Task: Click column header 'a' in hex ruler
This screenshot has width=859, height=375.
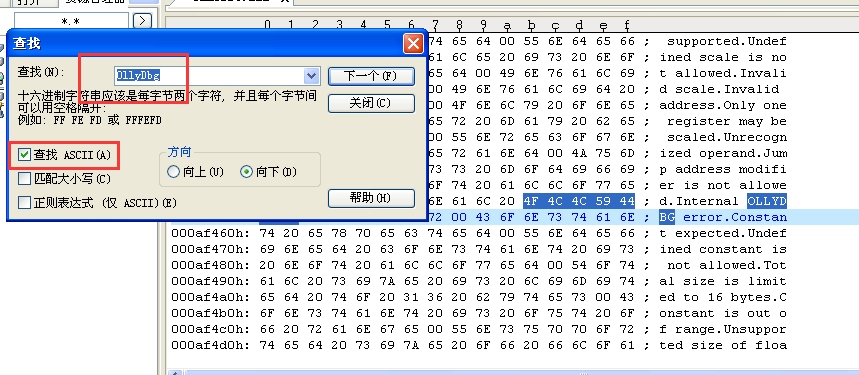Action: pos(507,25)
